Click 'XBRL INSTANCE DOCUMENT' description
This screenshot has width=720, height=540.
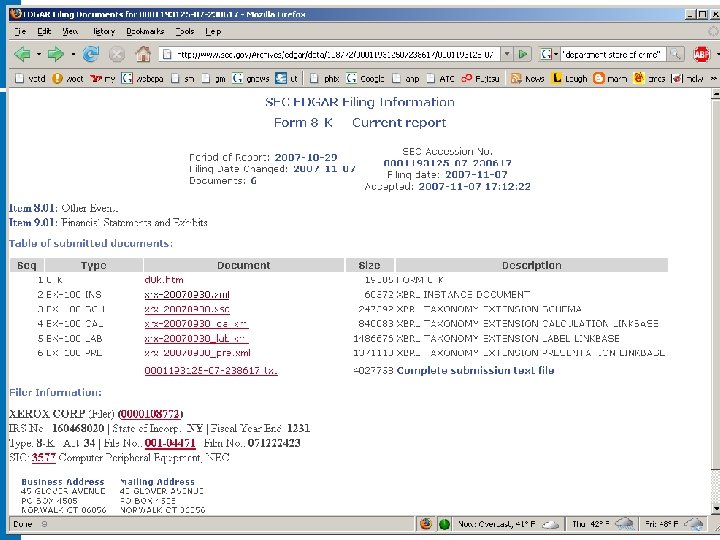pyautogui.click(x=463, y=294)
